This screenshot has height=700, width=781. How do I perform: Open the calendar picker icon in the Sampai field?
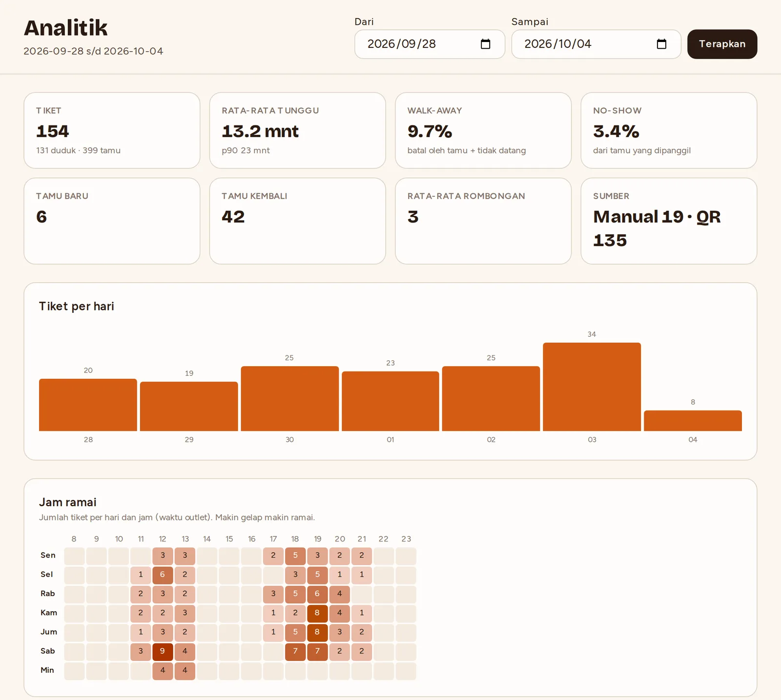pos(661,44)
